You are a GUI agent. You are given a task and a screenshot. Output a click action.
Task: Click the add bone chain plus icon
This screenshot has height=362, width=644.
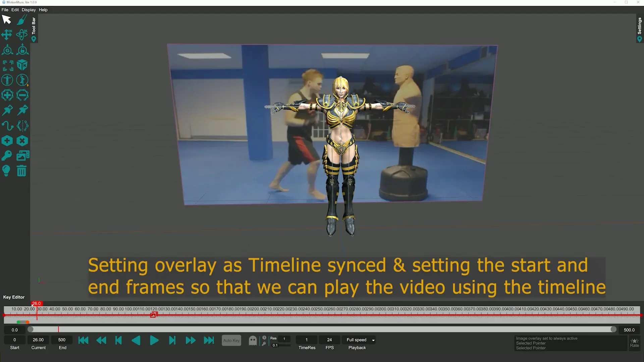click(7, 95)
